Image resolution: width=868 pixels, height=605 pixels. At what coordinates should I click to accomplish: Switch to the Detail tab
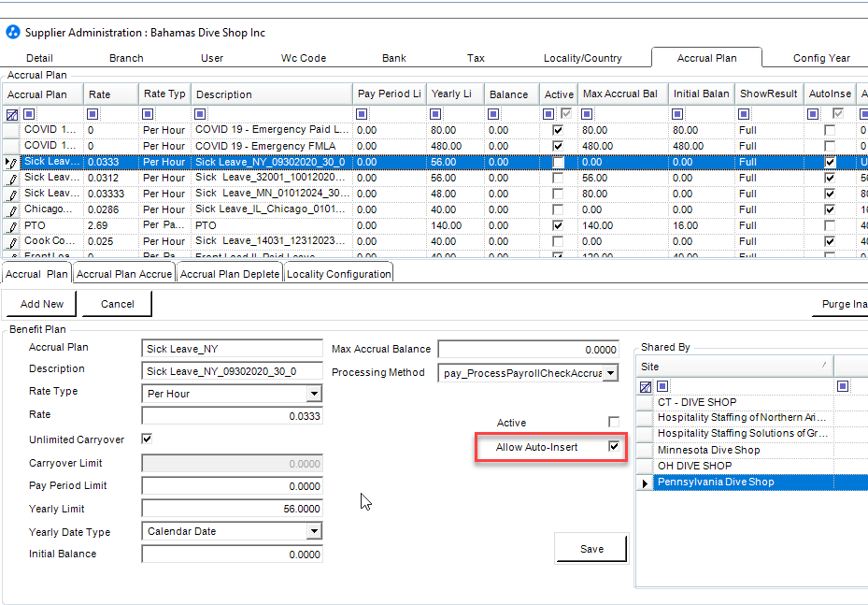(x=39, y=58)
